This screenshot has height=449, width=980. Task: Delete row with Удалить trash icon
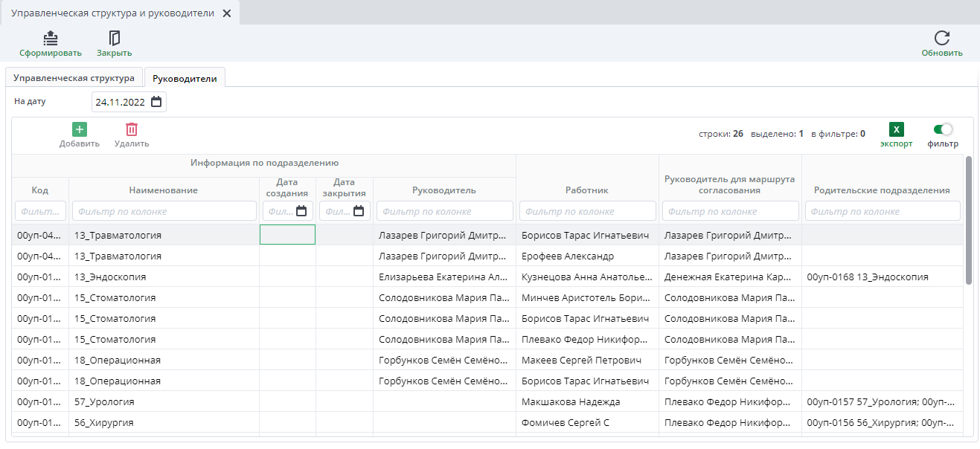[x=132, y=129]
